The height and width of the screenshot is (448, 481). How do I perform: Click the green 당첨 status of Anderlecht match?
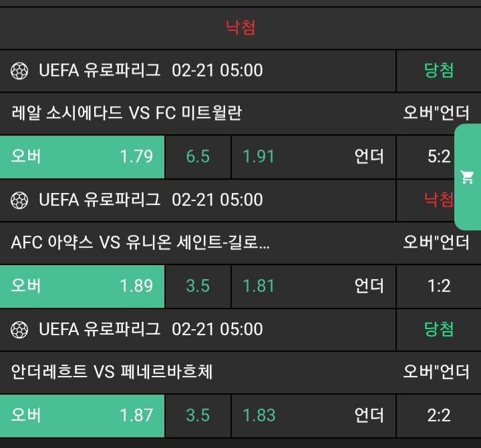click(439, 329)
